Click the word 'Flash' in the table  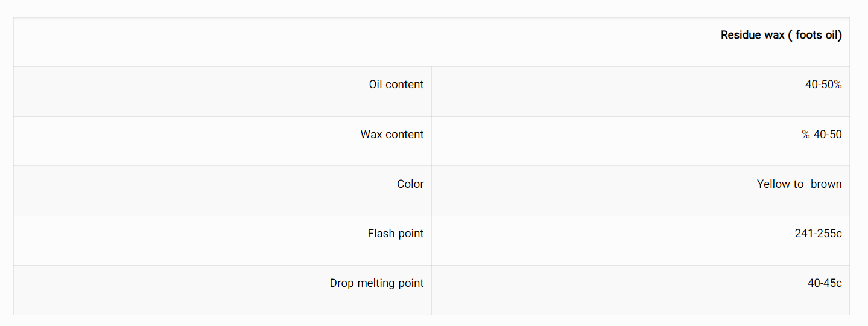click(x=380, y=233)
